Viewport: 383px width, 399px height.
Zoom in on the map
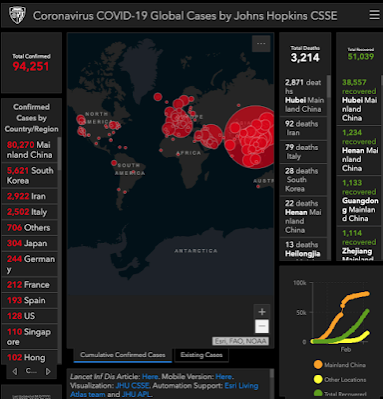tap(262, 312)
